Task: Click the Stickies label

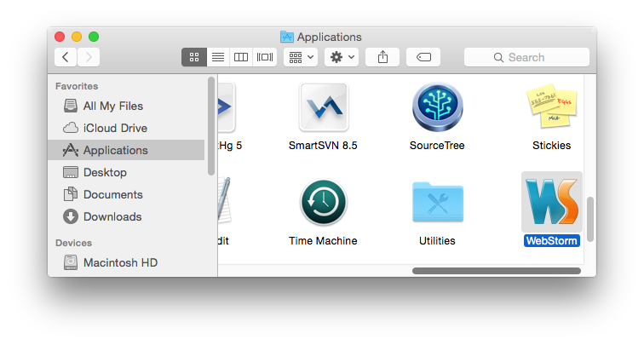Action: [552, 146]
